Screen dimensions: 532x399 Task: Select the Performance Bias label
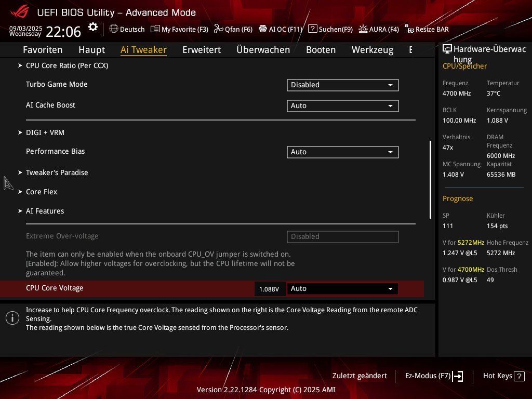click(55, 151)
